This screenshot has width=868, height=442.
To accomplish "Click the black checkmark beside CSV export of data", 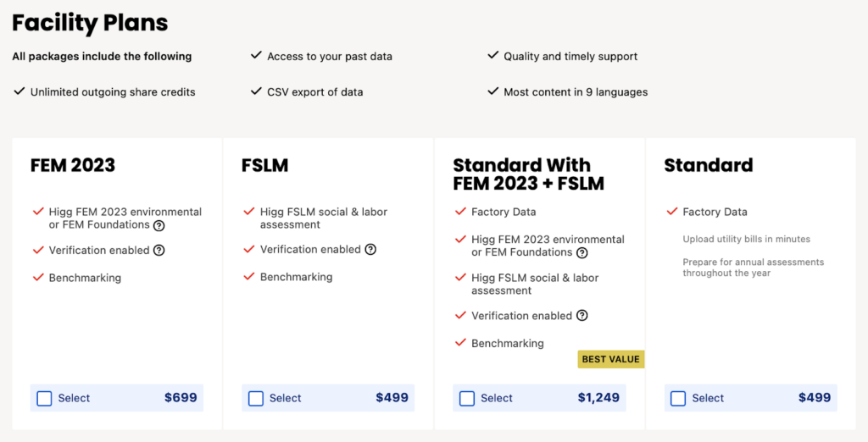I will click(x=256, y=91).
